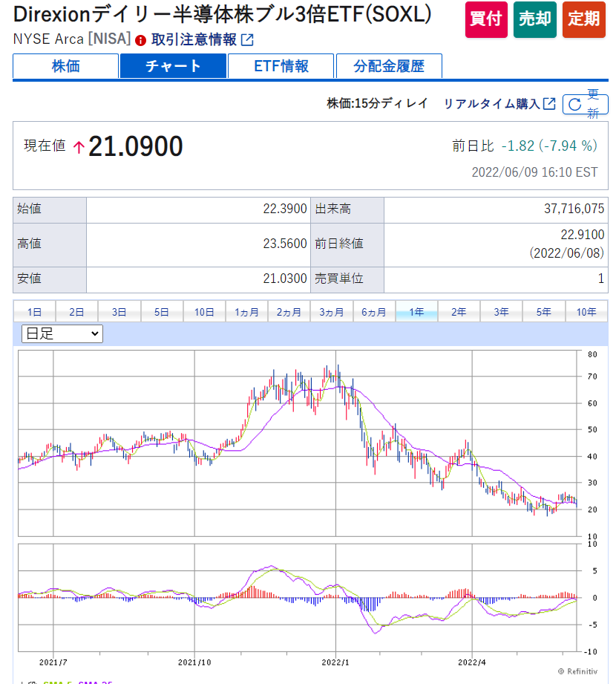Open the 日足 chart interval dropdown

point(62,334)
